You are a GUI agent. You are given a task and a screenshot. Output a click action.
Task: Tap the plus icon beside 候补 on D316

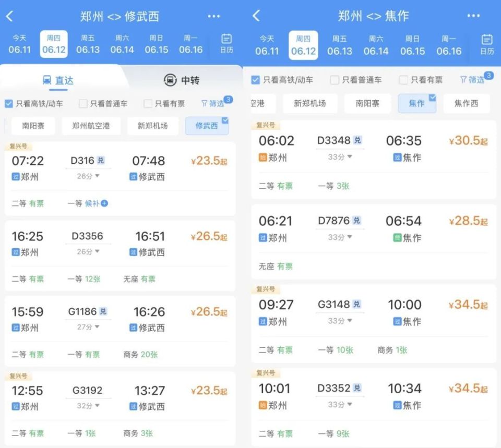pos(104,203)
